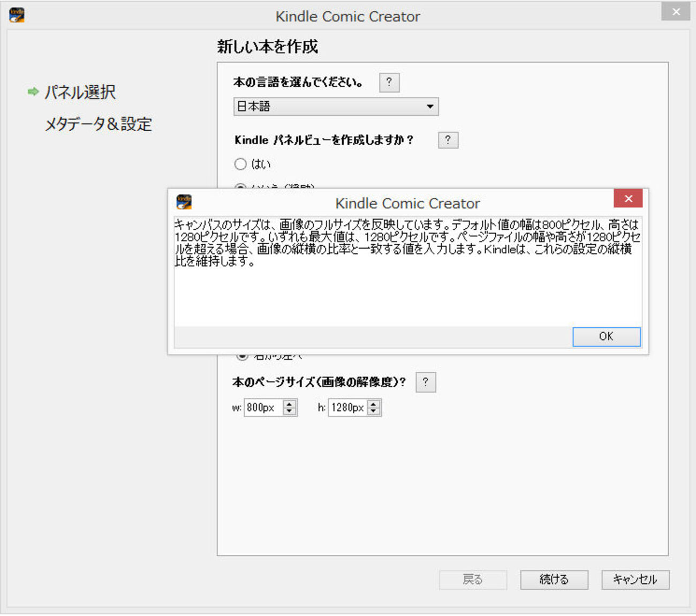The width and height of the screenshot is (696, 616).
Task: Increase the height value with up arrow
Action: [374, 404]
